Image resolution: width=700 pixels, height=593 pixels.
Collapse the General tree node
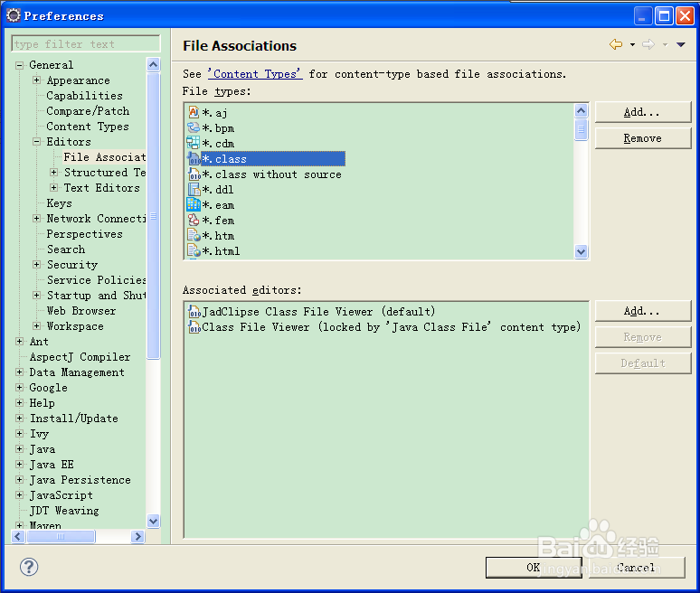pyautogui.click(x=19, y=65)
